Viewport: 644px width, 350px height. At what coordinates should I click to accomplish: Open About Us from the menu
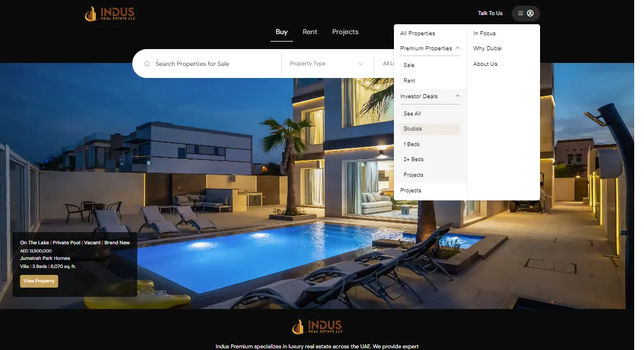pos(485,64)
